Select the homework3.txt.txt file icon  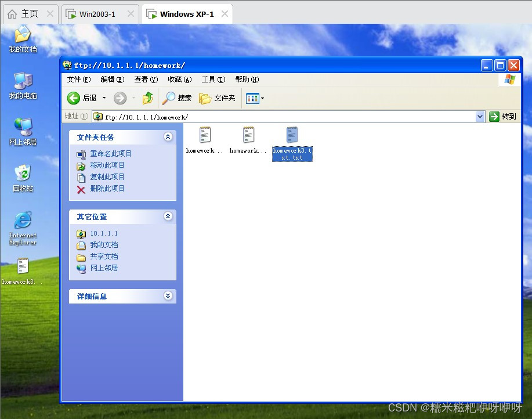click(292, 135)
